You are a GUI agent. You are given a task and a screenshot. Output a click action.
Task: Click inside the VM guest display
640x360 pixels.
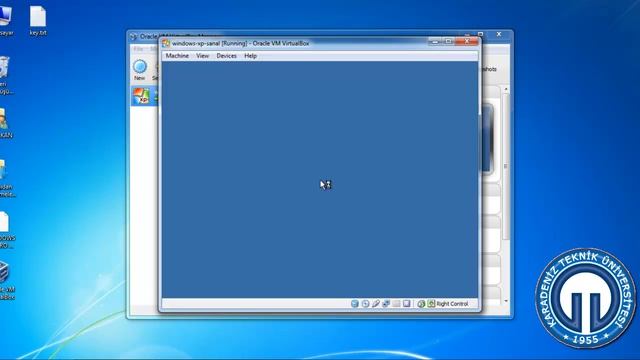(x=320, y=180)
